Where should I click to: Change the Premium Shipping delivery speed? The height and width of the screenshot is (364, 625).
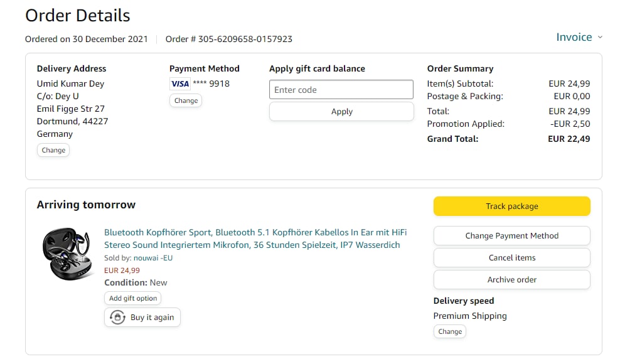coord(450,331)
